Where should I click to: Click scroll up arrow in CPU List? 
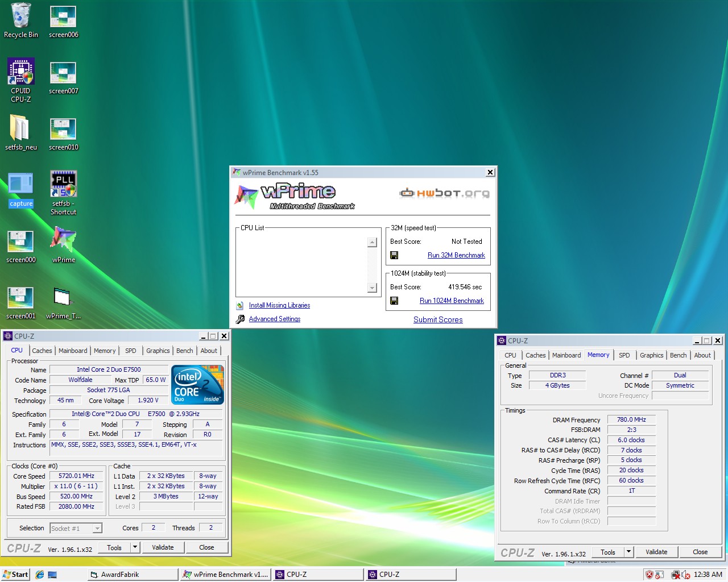(373, 243)
